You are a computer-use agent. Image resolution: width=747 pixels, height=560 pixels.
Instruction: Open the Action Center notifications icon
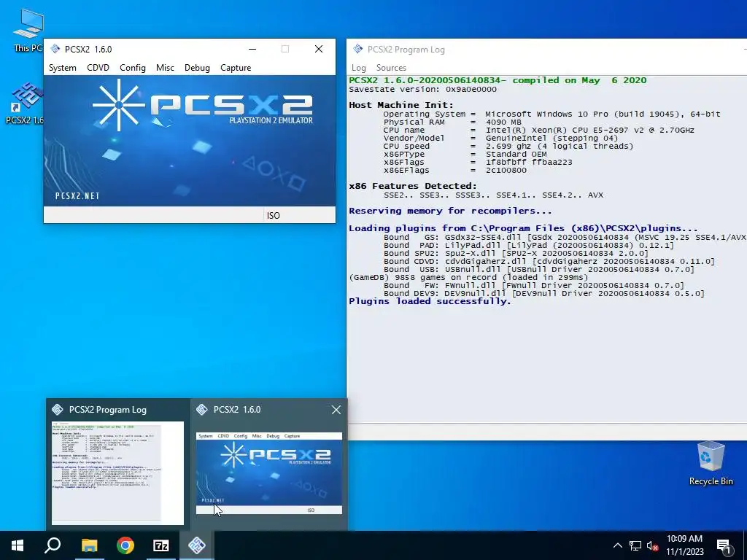[724, 545]
